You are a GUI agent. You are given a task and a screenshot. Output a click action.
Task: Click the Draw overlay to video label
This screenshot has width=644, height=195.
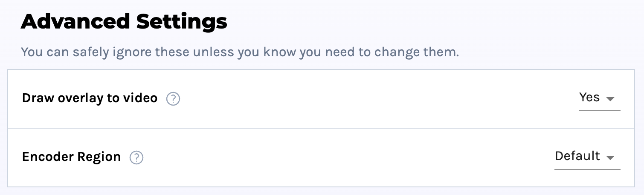[x=90, y=98]
